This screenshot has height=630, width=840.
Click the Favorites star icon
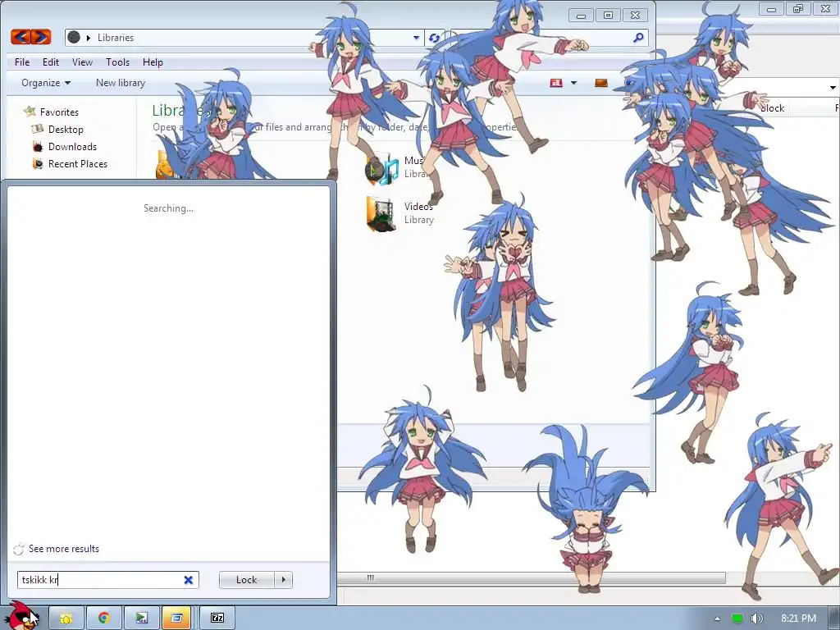coord(30,112)
